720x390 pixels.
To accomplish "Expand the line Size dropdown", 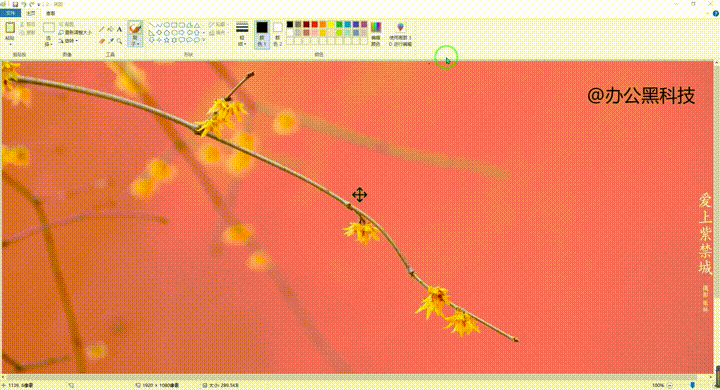I will point(242,34).
